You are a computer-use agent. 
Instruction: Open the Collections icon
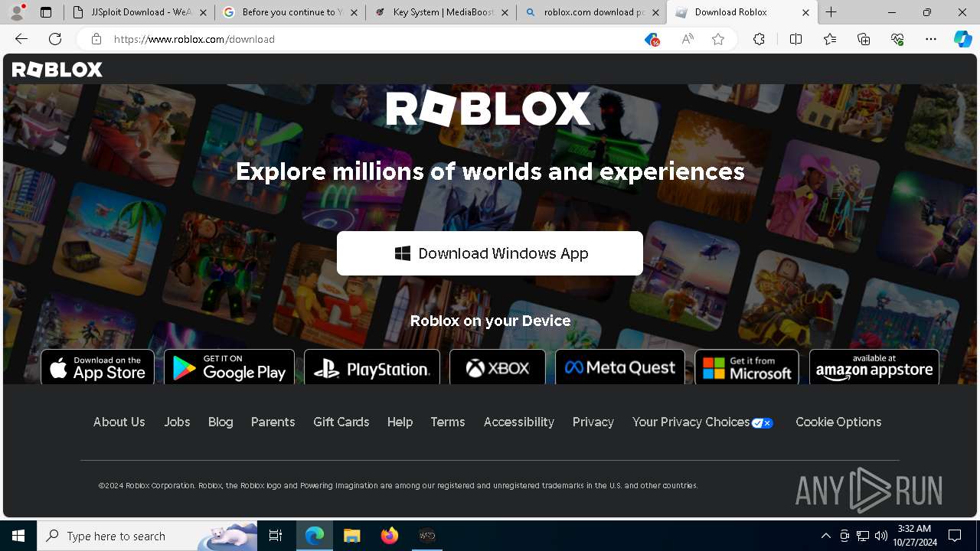coord(864,39)
